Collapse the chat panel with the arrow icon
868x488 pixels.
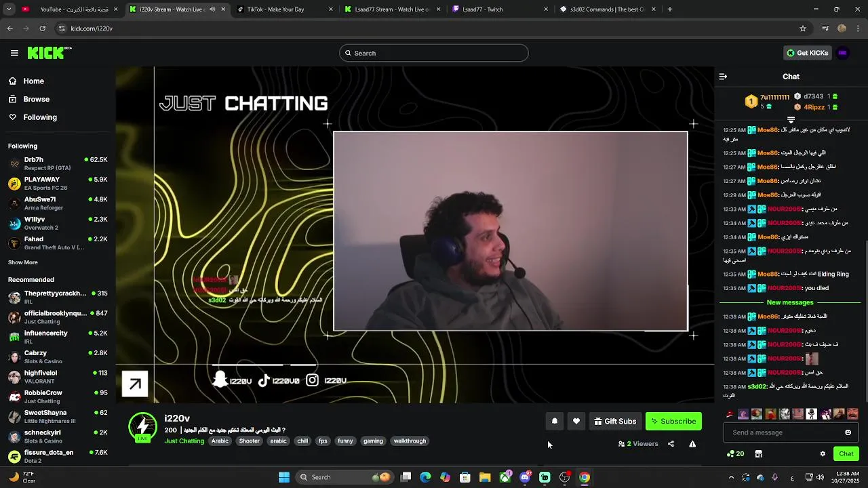pyautogui.click(x=723, y=77)
